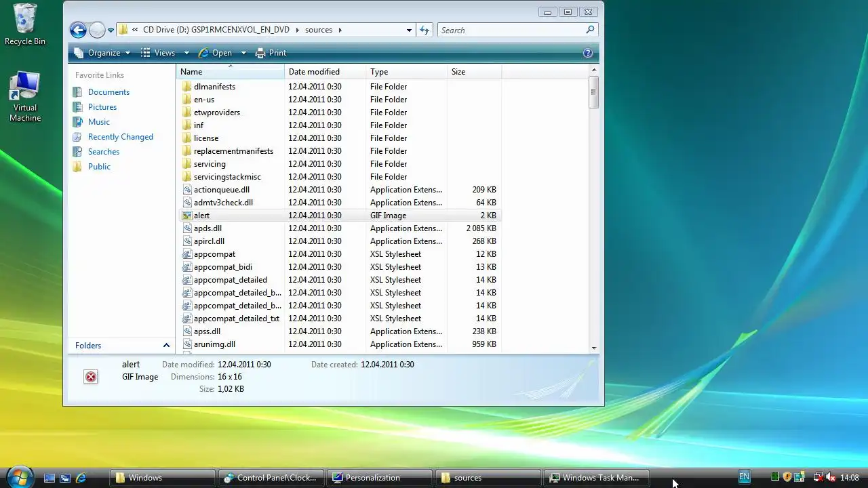Open Music in Favorite Links
Screen dimensions: 868x488
pos(99,122)
